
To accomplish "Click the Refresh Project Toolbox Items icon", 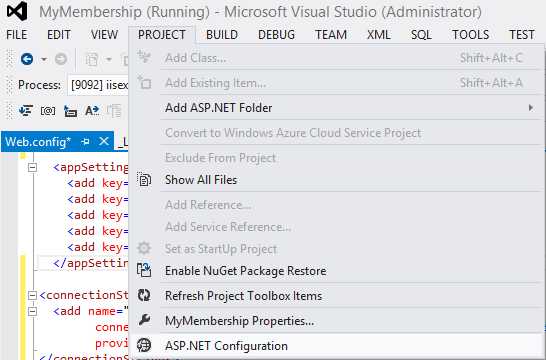I will click(x=144, y=295).
